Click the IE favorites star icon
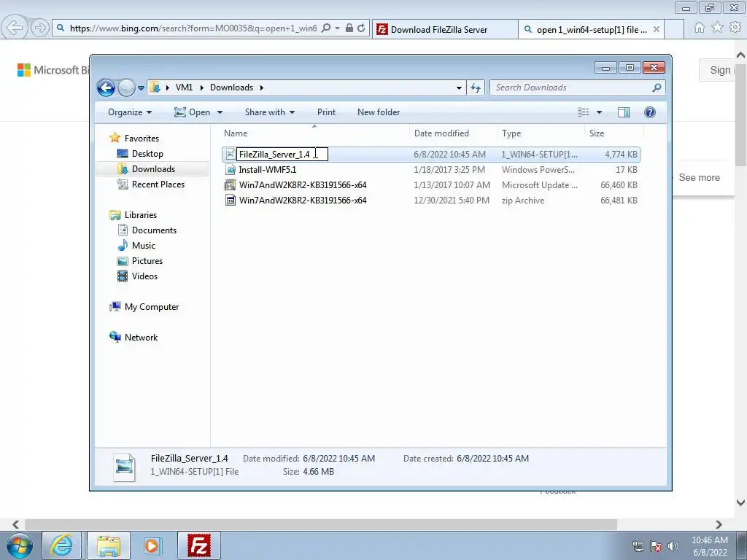The width and height of the screenshot is (747, 560). click(717, 28)
